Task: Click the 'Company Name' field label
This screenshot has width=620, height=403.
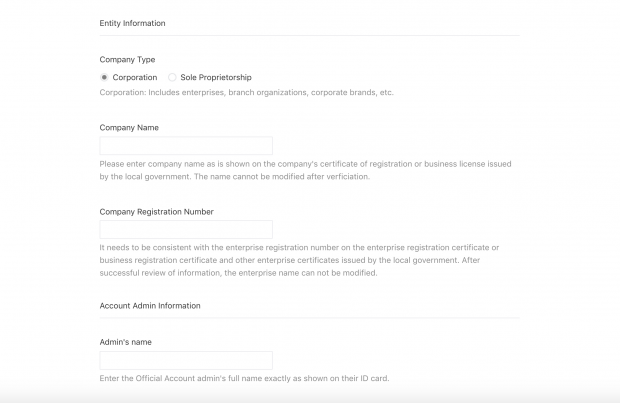Action: (129, 128)
